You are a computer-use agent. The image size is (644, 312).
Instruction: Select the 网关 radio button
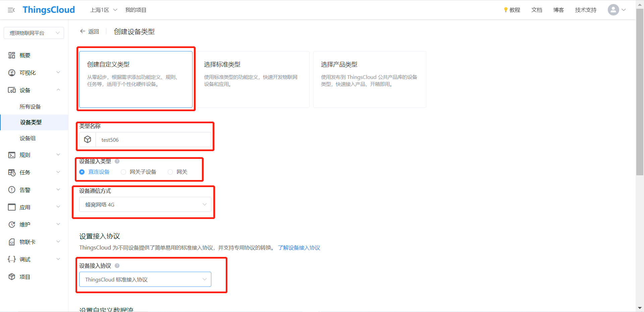click(170, 172)
